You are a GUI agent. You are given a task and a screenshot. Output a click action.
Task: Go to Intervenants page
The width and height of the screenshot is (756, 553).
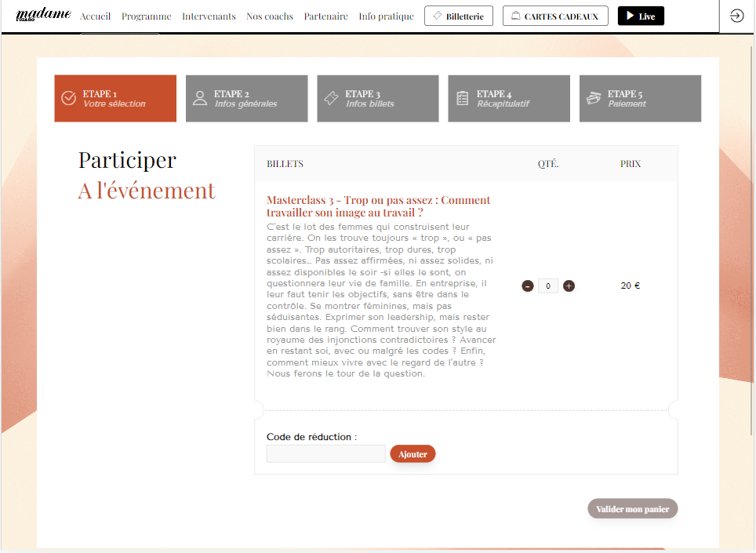(209, 16)
